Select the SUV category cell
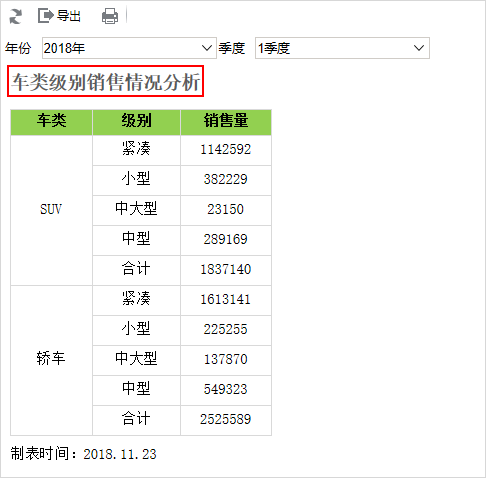Viewport: 486px width, 478px height. click(51, 209)
